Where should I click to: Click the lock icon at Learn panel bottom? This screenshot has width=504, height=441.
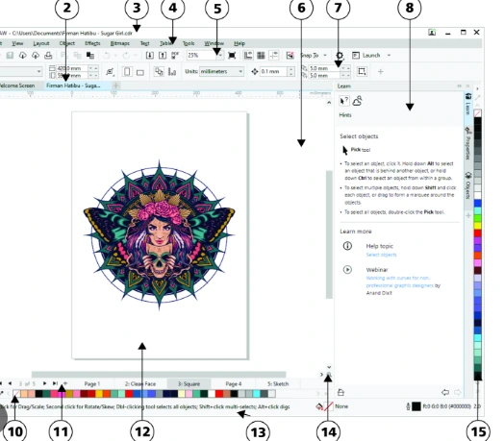coord(341,392)
